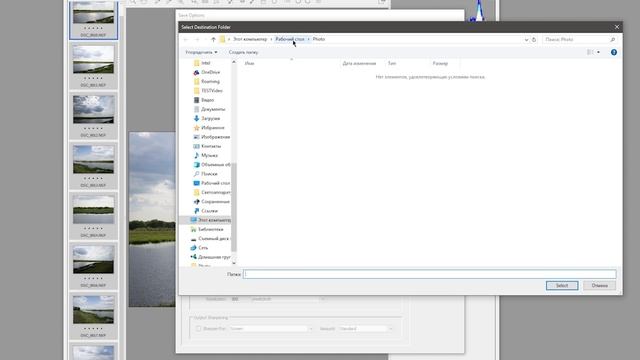Sort by the Имя column header

pos(249,64)
